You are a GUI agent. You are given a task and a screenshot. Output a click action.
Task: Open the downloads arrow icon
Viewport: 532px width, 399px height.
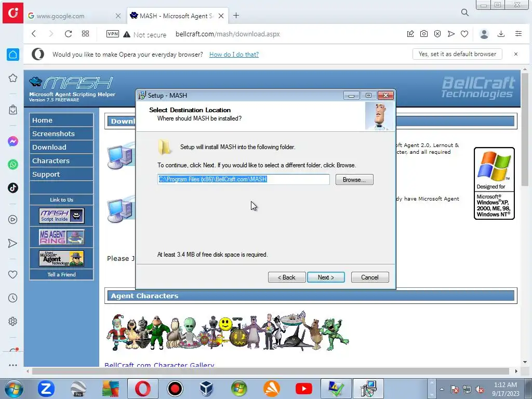[501, 34]
